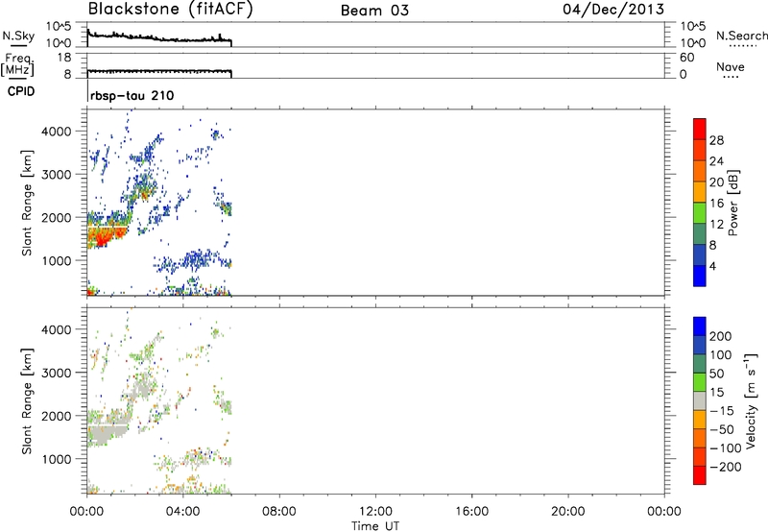Click the "60" tick on the Nave axis
Screen dimensions: 768x532
point(686,58)
